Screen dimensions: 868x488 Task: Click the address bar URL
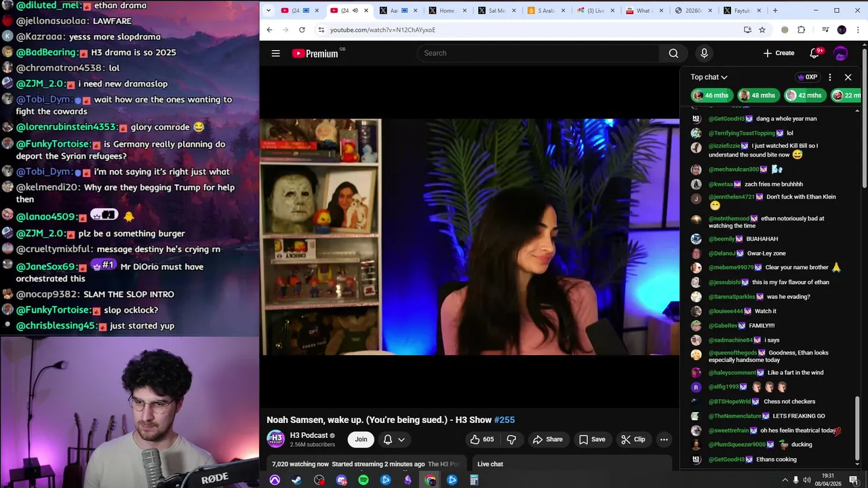pyautogui.click(x=383, y=30)
